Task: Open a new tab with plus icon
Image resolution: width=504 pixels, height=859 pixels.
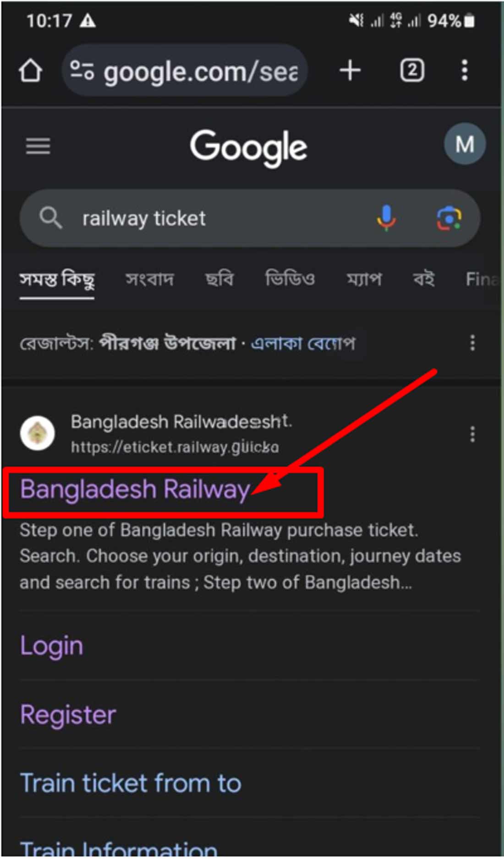Action: pyautogui.click(x=351, y=71)
